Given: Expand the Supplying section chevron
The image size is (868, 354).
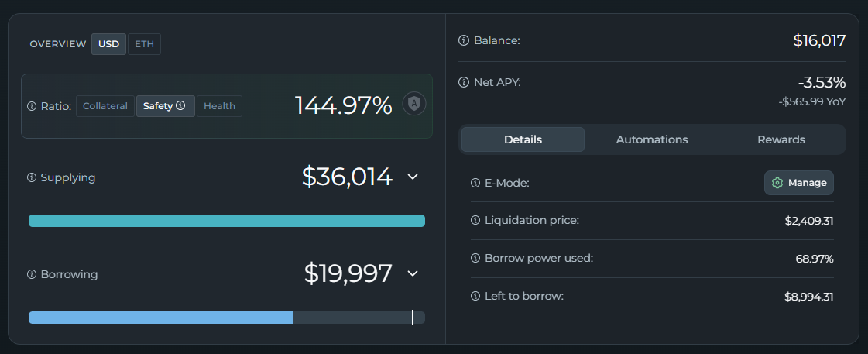Looking at the screenshot, I should point(413,177).
